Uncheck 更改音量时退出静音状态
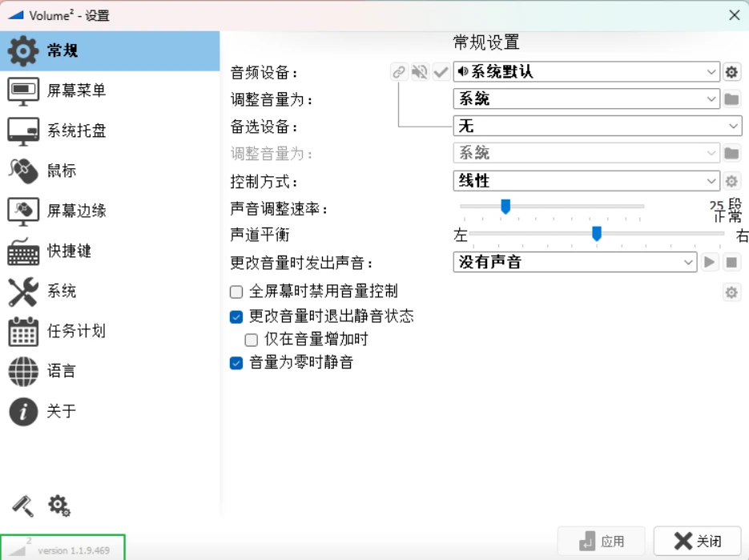 pos(236,316)
